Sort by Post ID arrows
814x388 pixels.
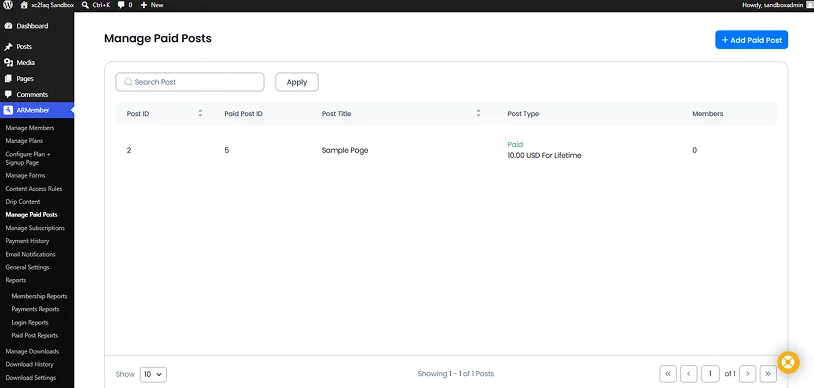200,113
